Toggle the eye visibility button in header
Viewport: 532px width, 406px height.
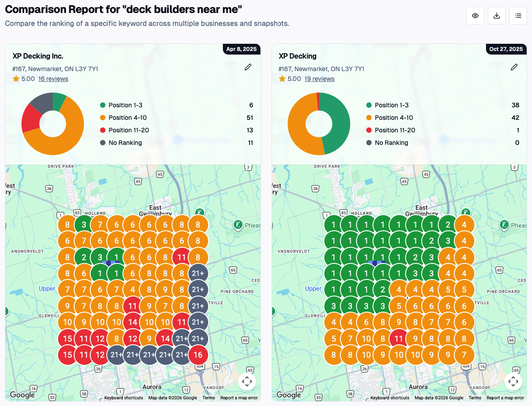[475, 16]
